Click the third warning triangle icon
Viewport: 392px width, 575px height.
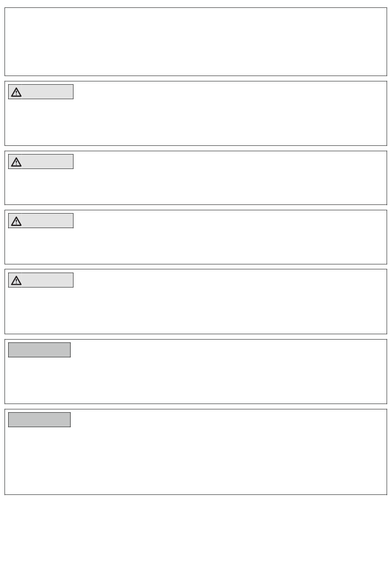(16, 221)
